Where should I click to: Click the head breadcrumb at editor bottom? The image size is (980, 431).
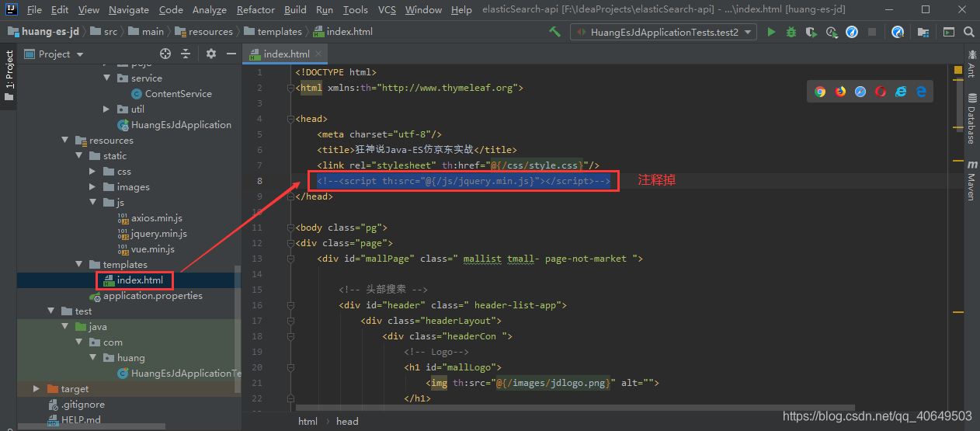point(347,421)
